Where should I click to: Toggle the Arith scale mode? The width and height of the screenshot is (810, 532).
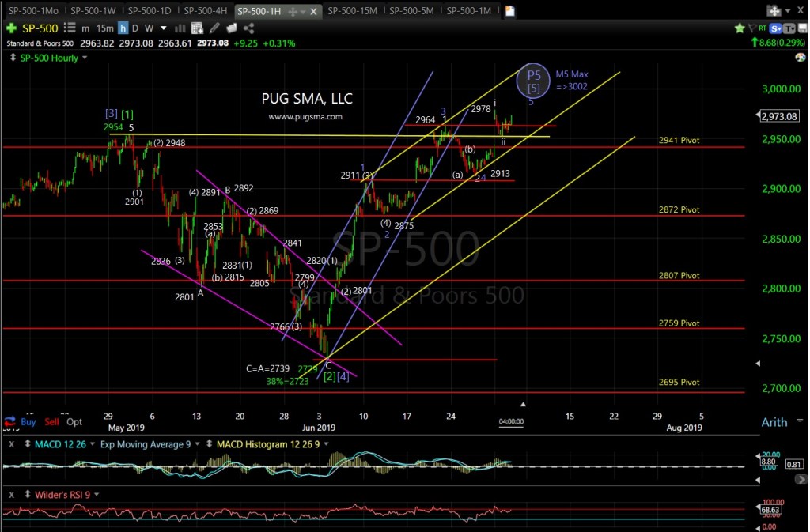[x=774, y=422]
